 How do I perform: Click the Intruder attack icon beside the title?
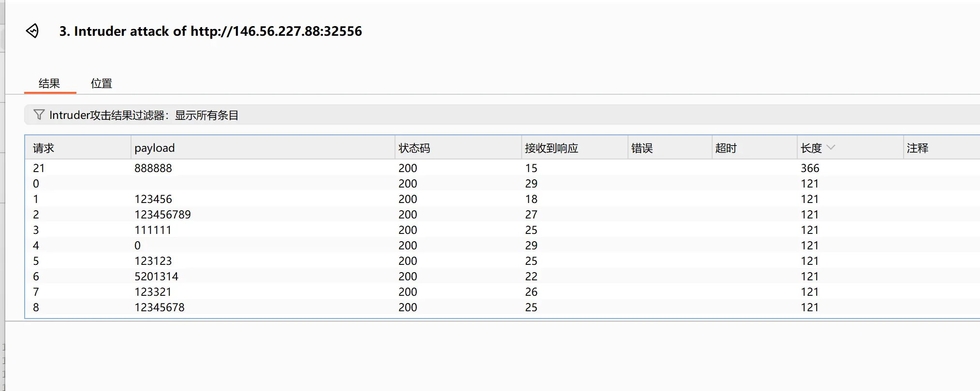coord(32,31)
